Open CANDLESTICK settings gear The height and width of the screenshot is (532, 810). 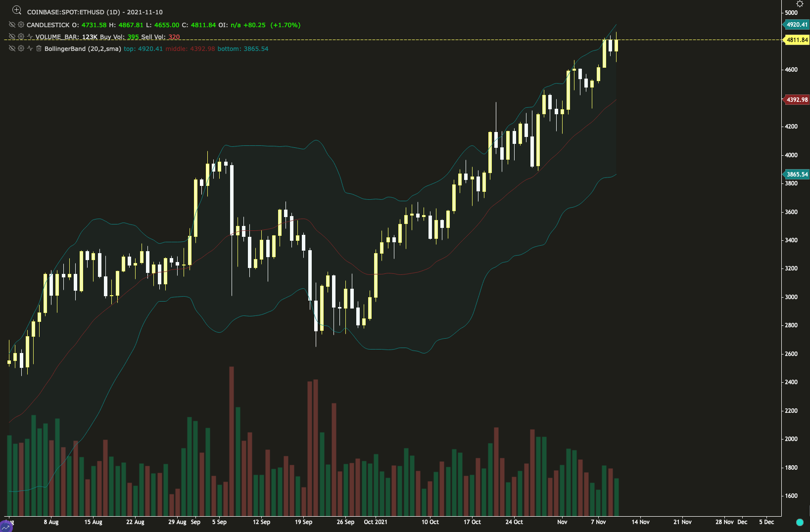[21, 25]
